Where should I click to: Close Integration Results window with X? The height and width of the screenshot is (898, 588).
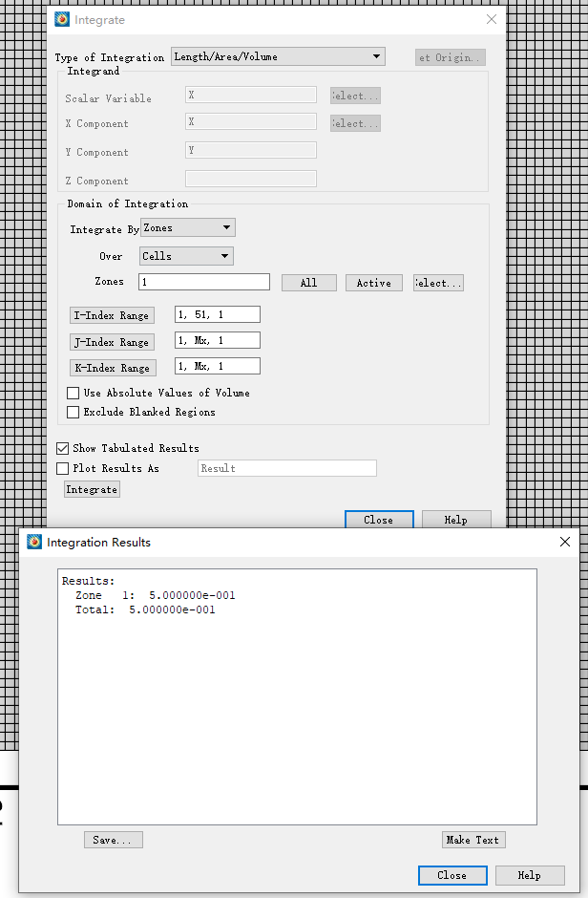[x=565, y=542]
